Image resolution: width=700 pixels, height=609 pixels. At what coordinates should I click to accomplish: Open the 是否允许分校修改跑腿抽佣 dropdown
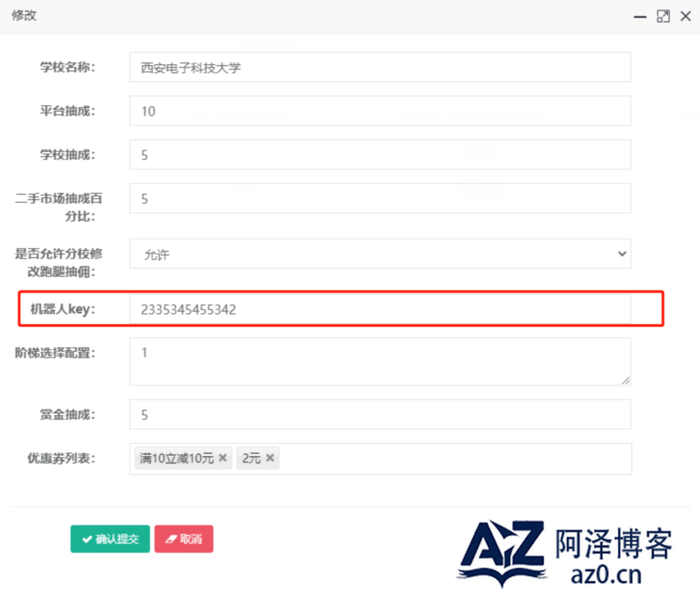pos(380,254)
